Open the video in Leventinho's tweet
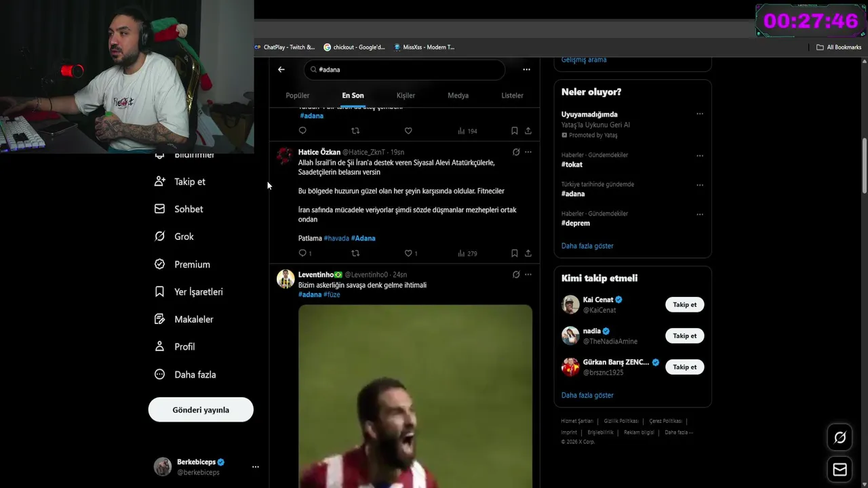This screenshot has width=868, height=488. click(x=415, y=396)
